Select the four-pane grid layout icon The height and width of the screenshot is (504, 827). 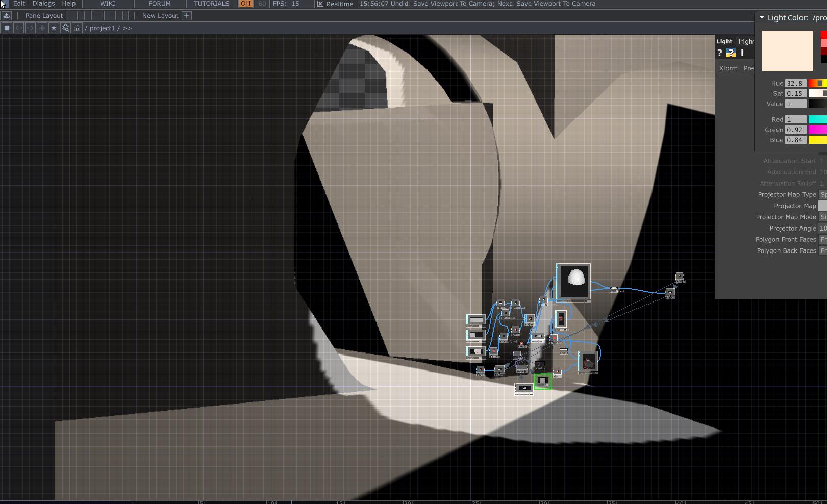coord(123,16)
